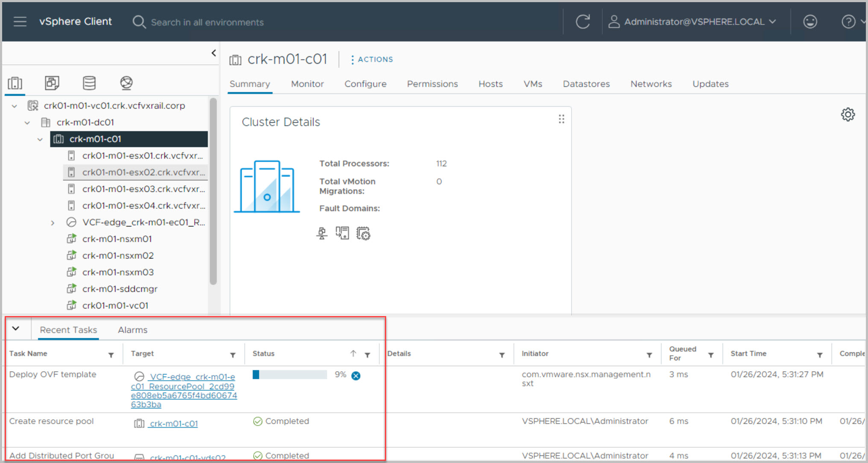This screenshot has width=868, height=463.
Task: Expand the VCF-edge resource pool node
Action: [53, 223]
